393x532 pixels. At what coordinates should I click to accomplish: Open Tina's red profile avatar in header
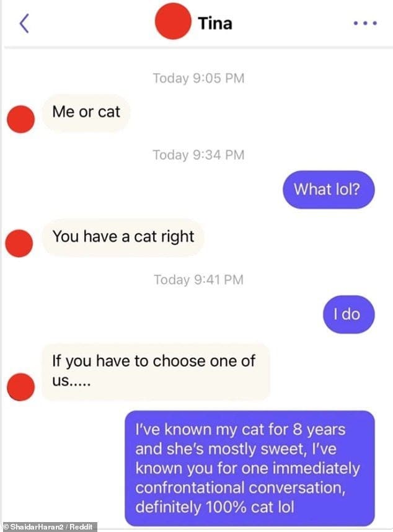(172, 21)
